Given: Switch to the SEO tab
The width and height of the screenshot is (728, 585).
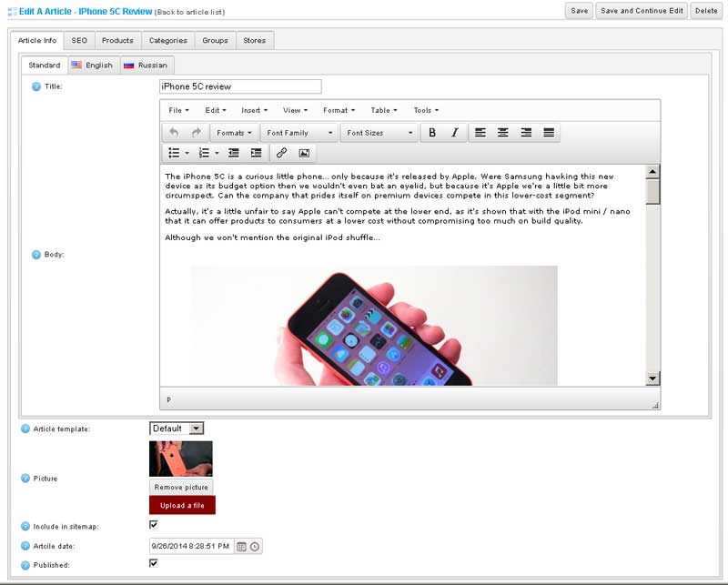Looking at the screenshot, I should click(x=79, y=40).
